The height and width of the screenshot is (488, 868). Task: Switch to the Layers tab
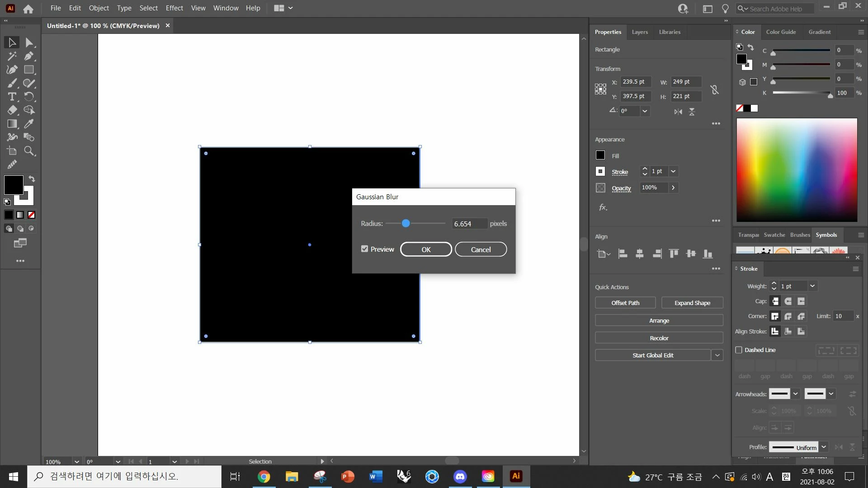point(640,32)
